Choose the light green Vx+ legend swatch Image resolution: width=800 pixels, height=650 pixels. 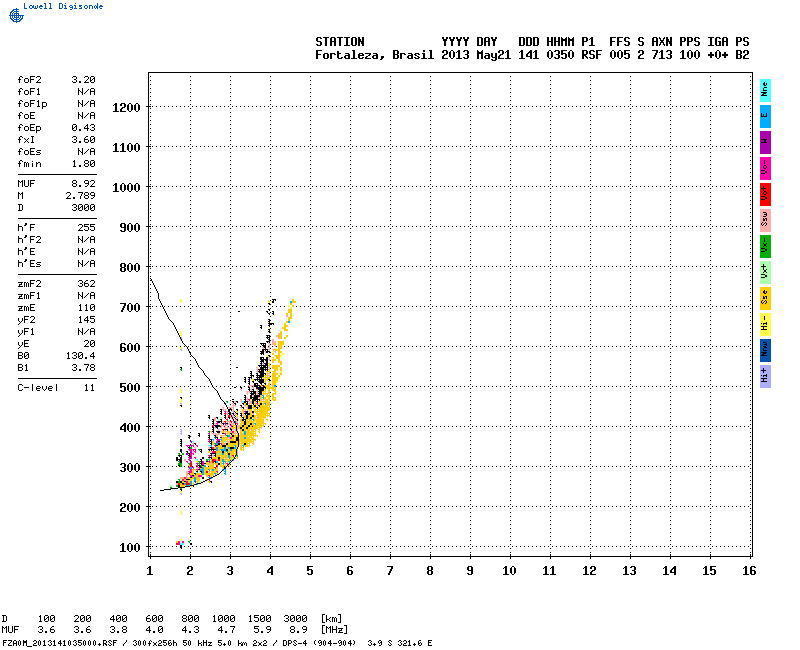765,272
